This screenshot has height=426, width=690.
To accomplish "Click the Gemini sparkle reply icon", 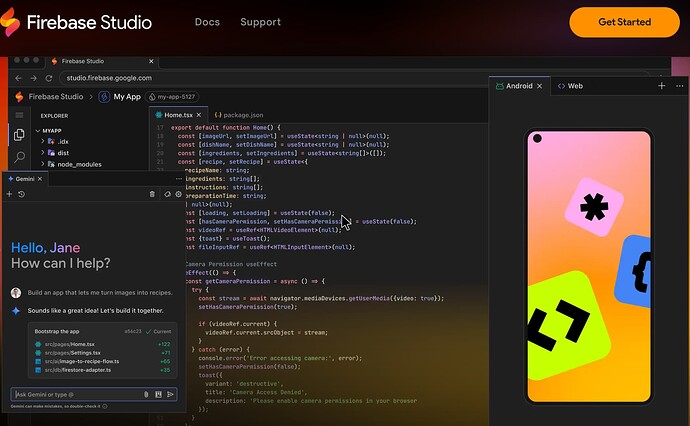I will [x=16, y=311].
